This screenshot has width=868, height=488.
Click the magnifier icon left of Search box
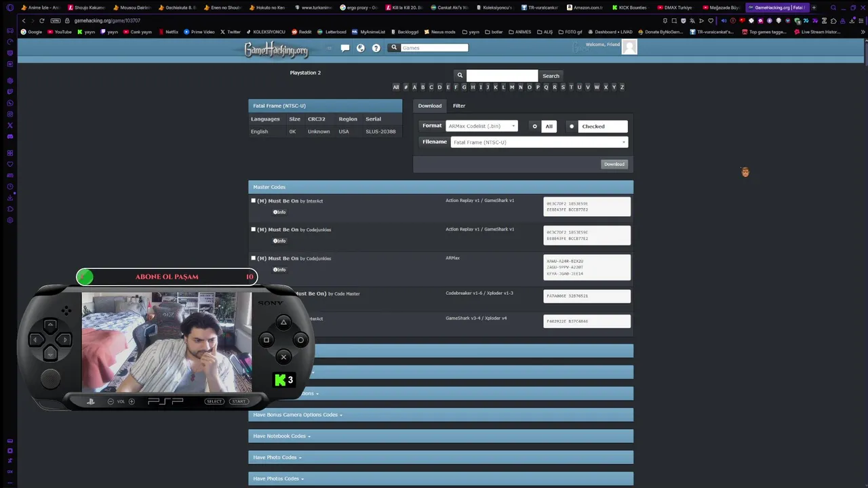[460, 75]
